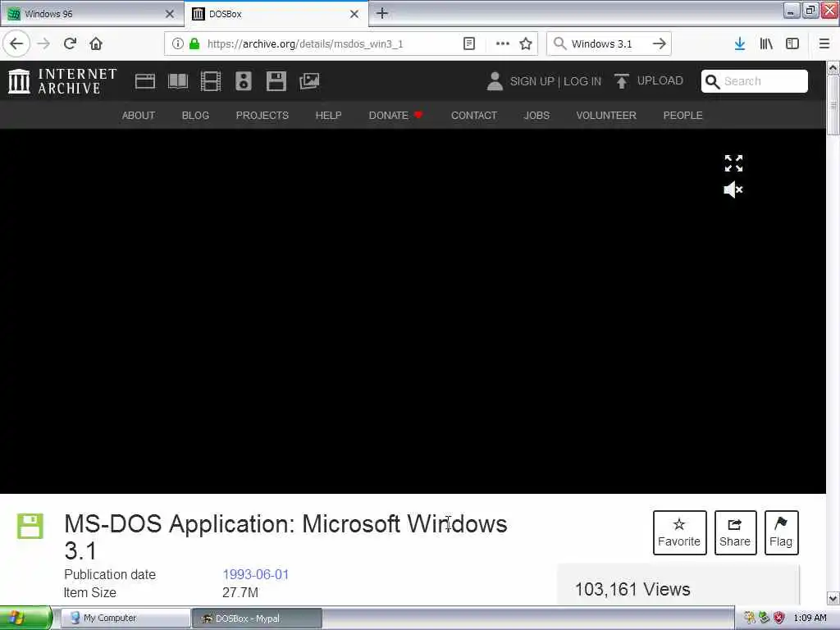Open the downloads panel

click(x=740, y=44)
